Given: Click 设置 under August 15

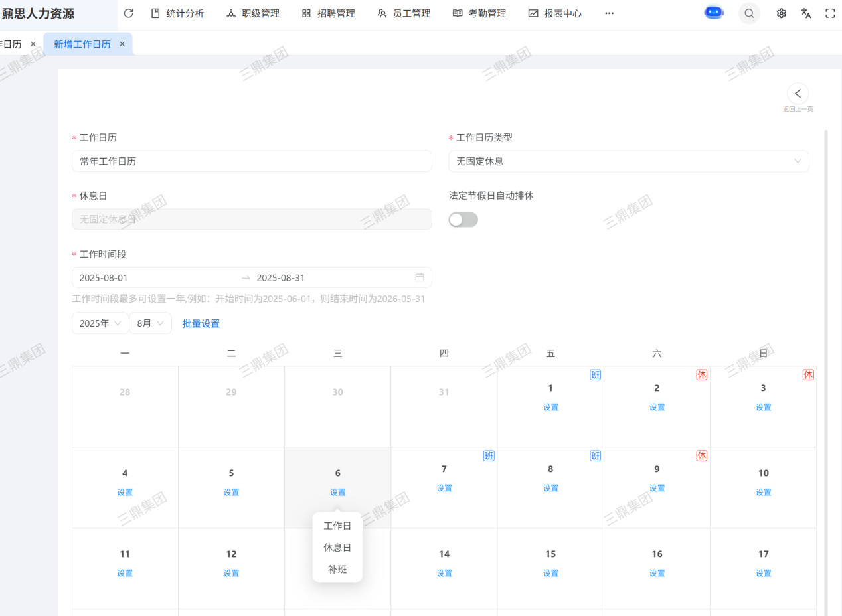Looking at the screenshot, I should [x=550, y=573].
